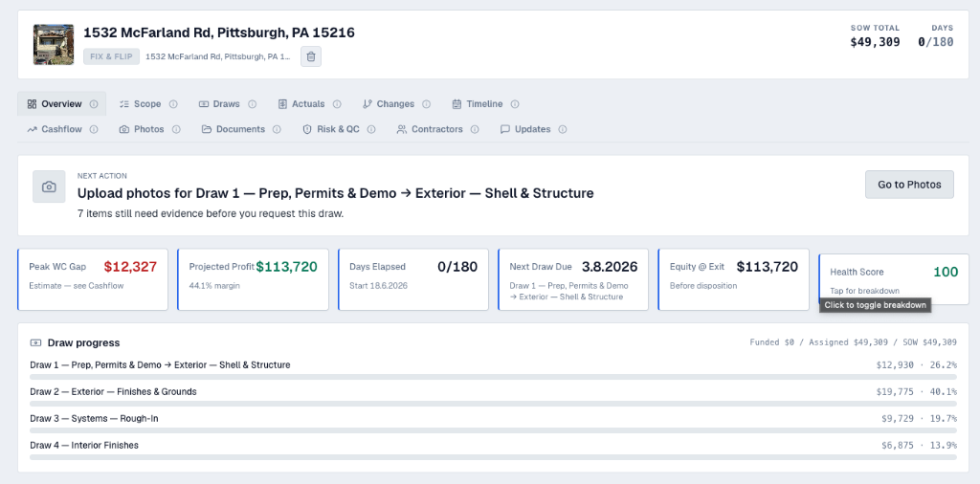This screenshot has height=484, width=980.
Task: Click info icon next to Scope tab
Action: coord(173,104)
